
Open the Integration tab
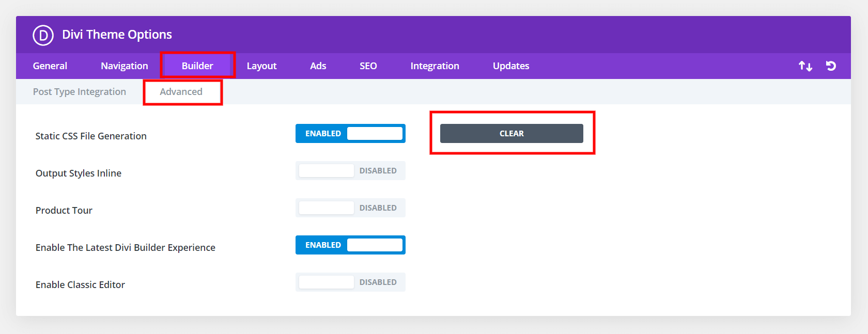coord(435,66)
